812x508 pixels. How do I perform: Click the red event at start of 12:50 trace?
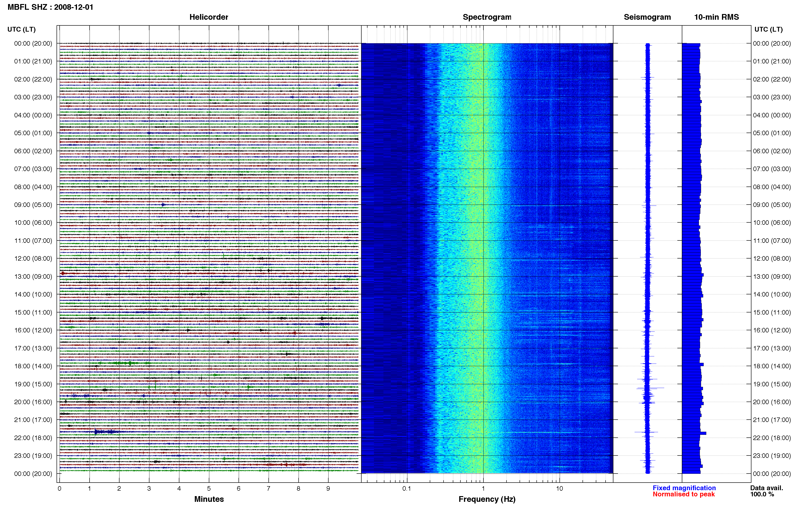coord(63,273)
